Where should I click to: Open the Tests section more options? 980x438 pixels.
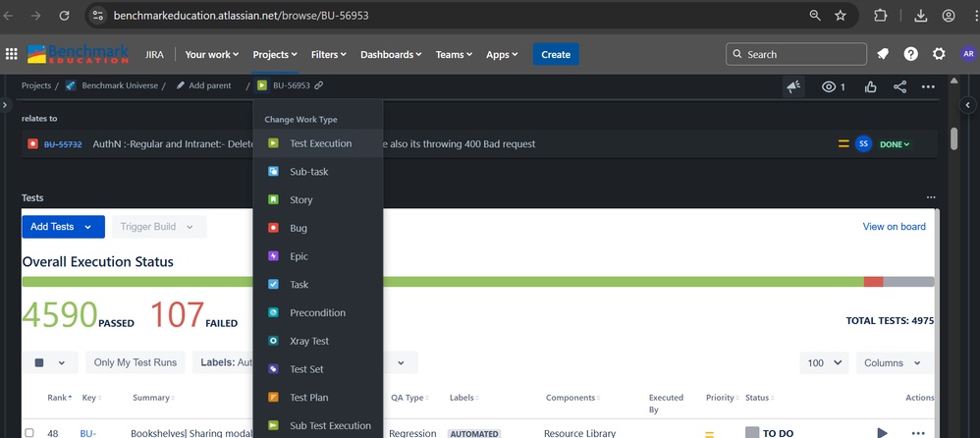point(931,197)
